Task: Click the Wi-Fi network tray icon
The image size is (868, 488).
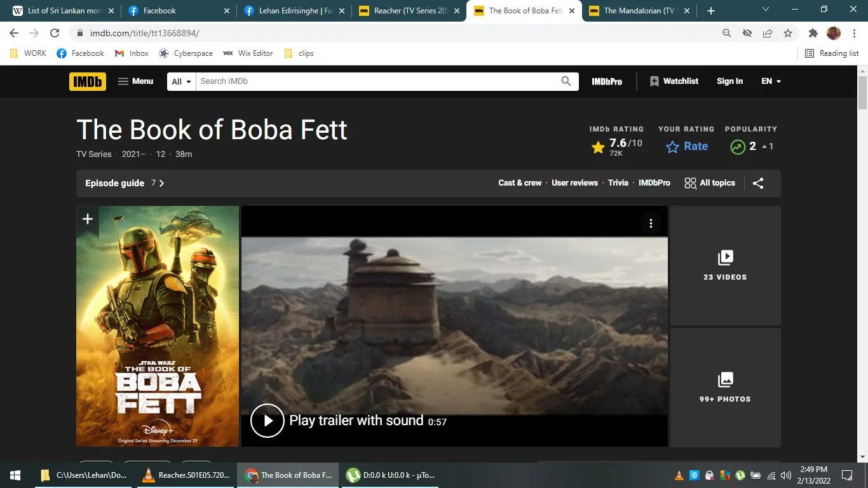Action: [x=771, y=475]
